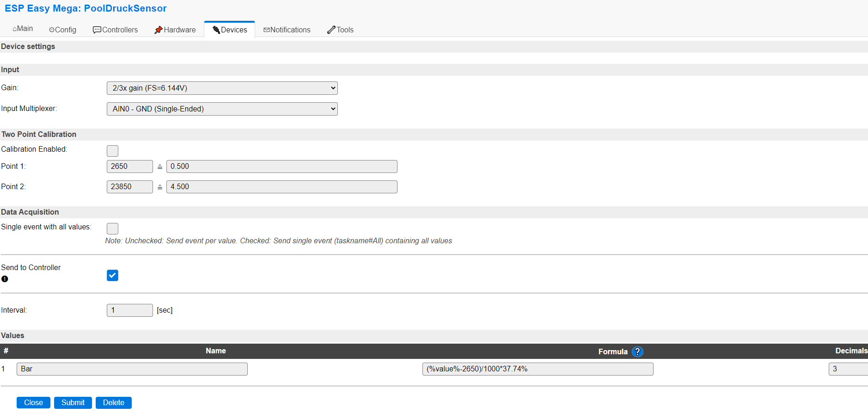The image size is (868, 413).
Task: Submit the device settings
Action: [x=73, y=403]
